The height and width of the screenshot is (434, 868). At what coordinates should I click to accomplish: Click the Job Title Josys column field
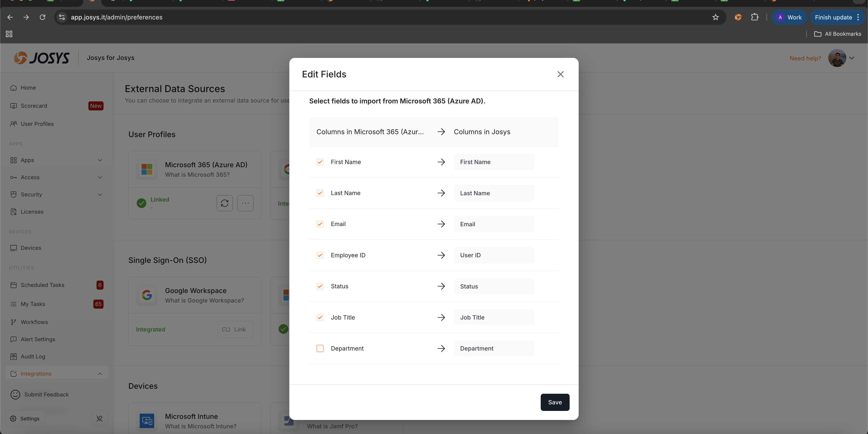(x=494, y=317)
